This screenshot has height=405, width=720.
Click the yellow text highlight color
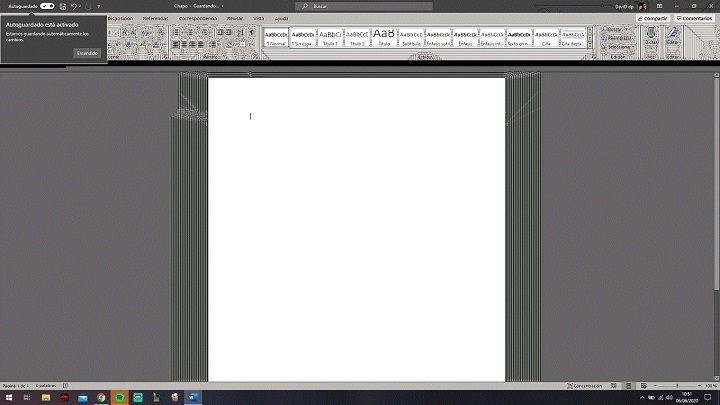pos(142,45)
